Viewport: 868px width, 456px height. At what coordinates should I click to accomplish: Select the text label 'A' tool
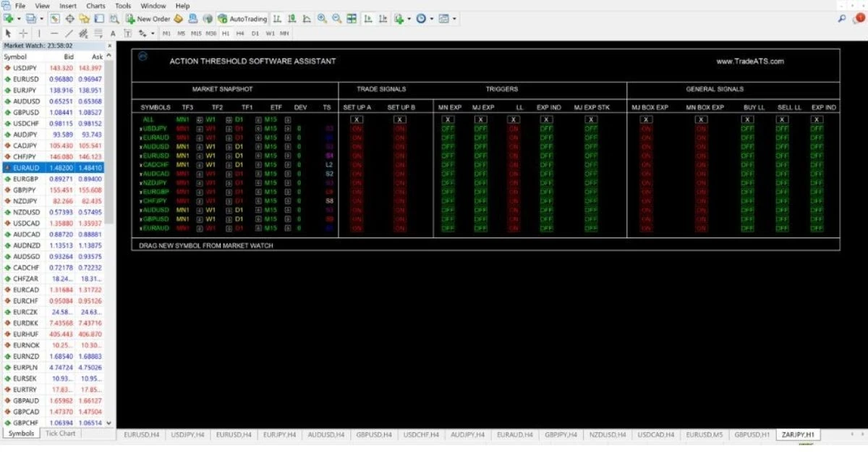[x=113, y=33]
